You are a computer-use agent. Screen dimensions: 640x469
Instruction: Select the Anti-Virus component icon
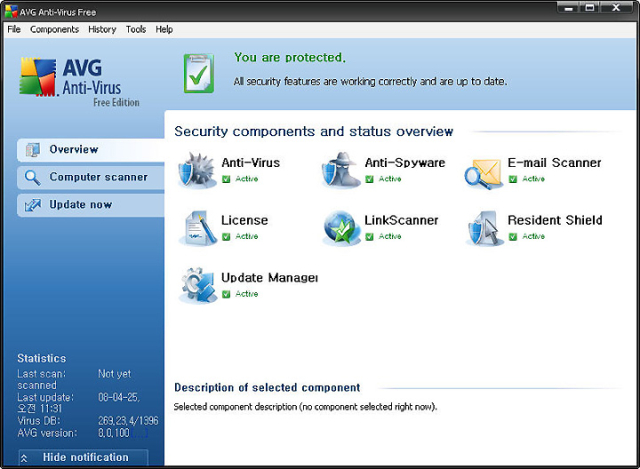[197, 171]
